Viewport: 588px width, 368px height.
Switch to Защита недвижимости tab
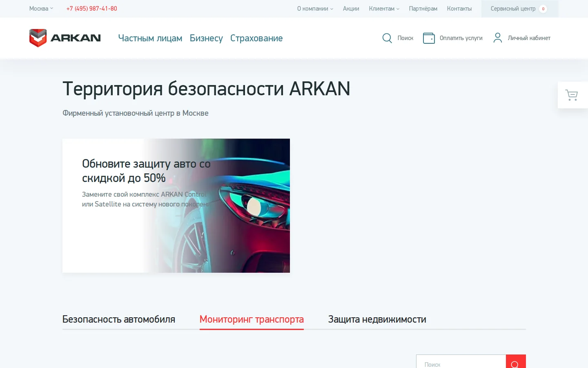pyautogui.click(x=377, y=319)
